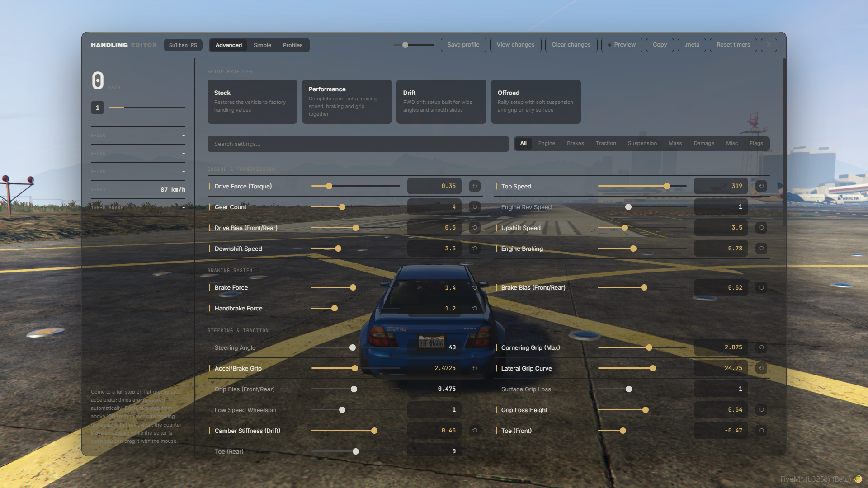Reset the Top Speed value

click(x=761, y=186)
